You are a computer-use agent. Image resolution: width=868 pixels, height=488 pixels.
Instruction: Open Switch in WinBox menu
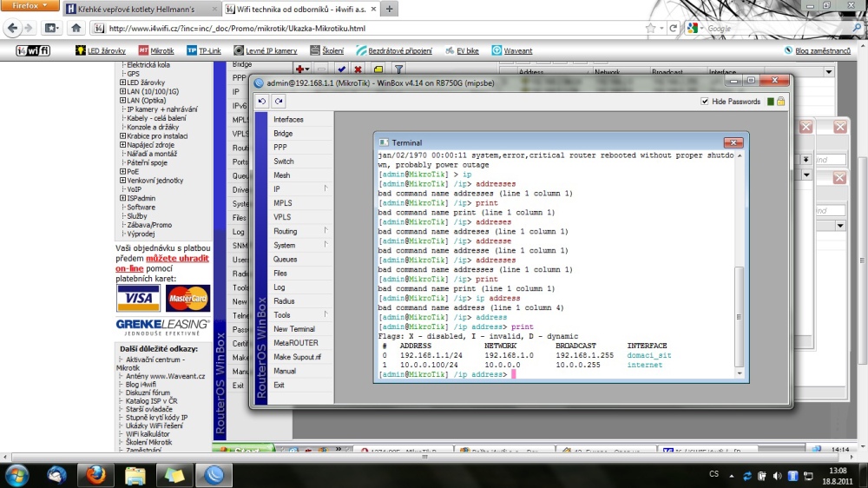(284, 162)
